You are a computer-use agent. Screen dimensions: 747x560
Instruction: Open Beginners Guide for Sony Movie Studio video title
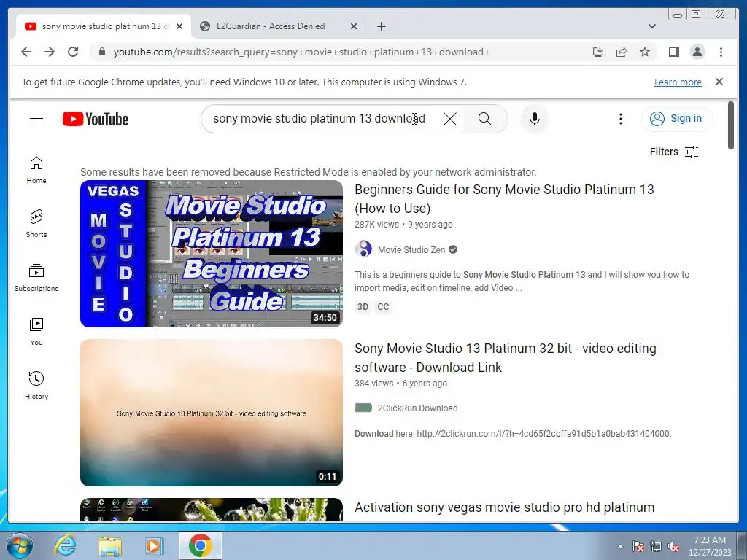(504, 198)
